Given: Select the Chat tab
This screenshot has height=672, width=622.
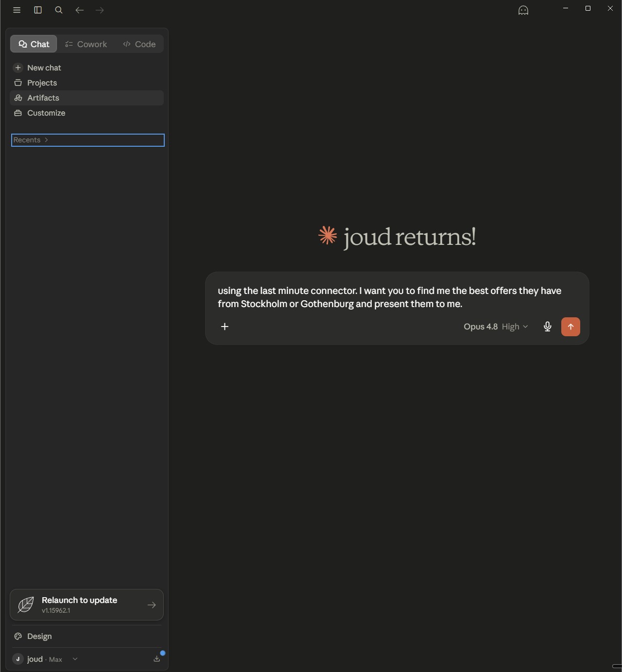Looking at the screenshot, I should tap(34, 44).
